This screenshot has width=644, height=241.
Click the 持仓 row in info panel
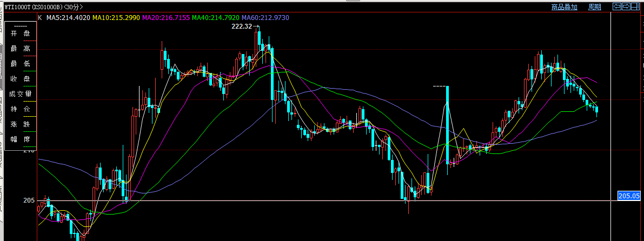[x=20, y=109]
